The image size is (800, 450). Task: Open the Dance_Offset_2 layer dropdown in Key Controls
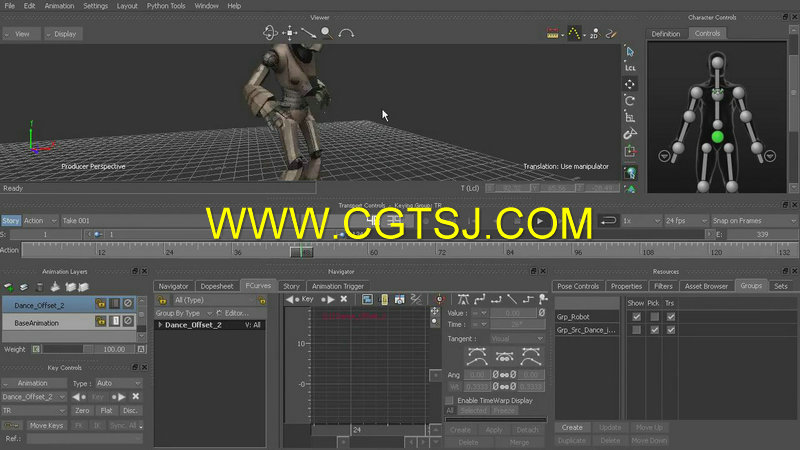(34, 396)
